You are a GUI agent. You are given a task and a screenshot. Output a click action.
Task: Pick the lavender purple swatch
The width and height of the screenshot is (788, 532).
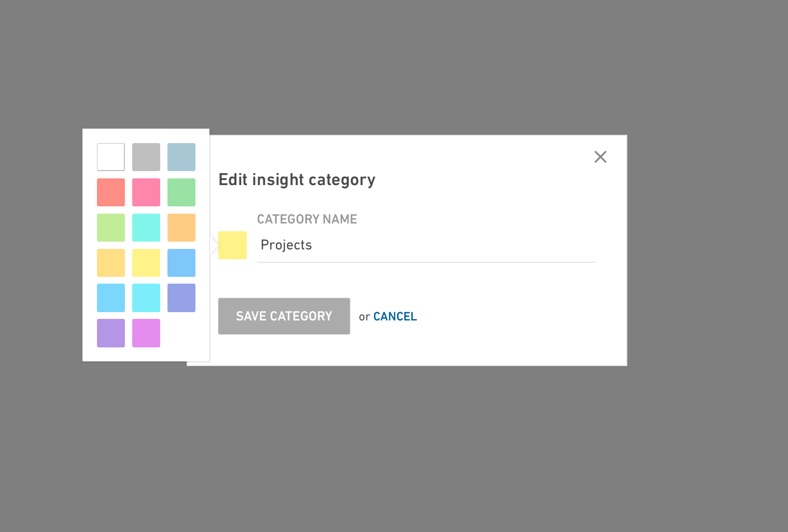pyautogui.click(x=111, y=333)
